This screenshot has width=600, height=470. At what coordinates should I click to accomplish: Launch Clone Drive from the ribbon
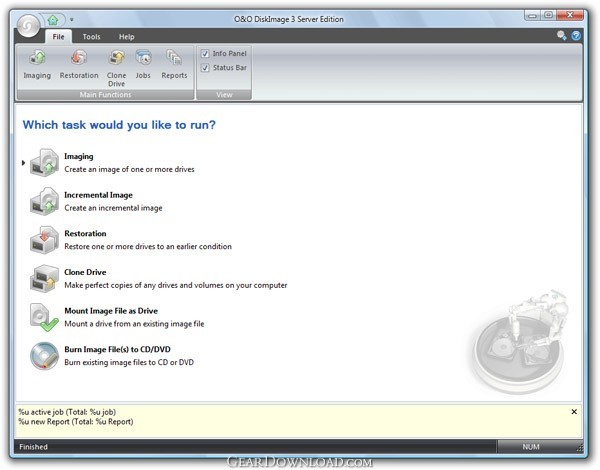(x=116, y=68)
